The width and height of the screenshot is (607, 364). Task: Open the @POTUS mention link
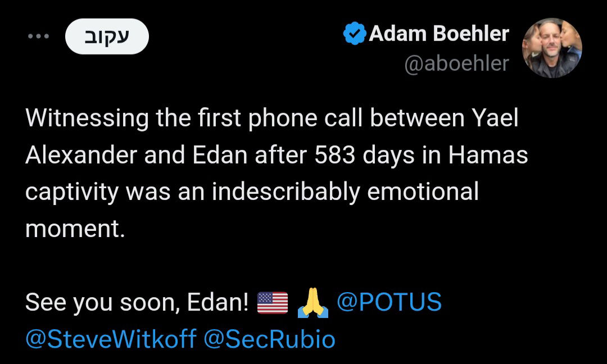(x=389, y=303)
